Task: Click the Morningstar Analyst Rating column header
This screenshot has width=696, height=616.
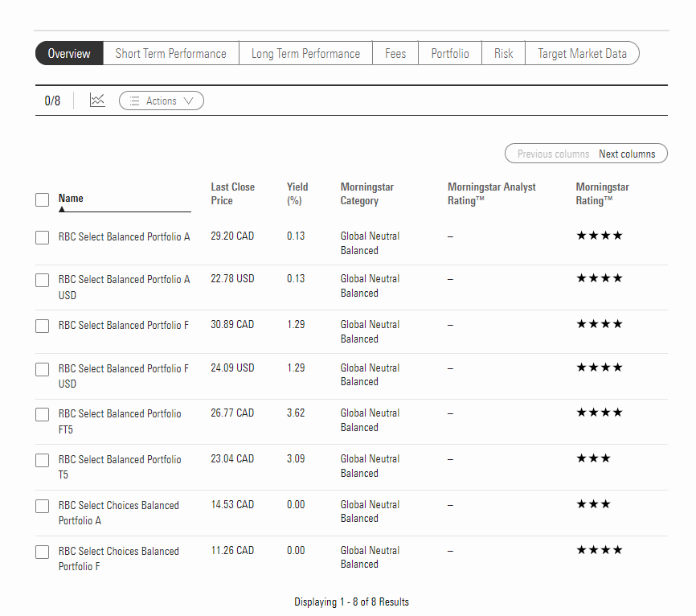Action: tap(491, 194)
